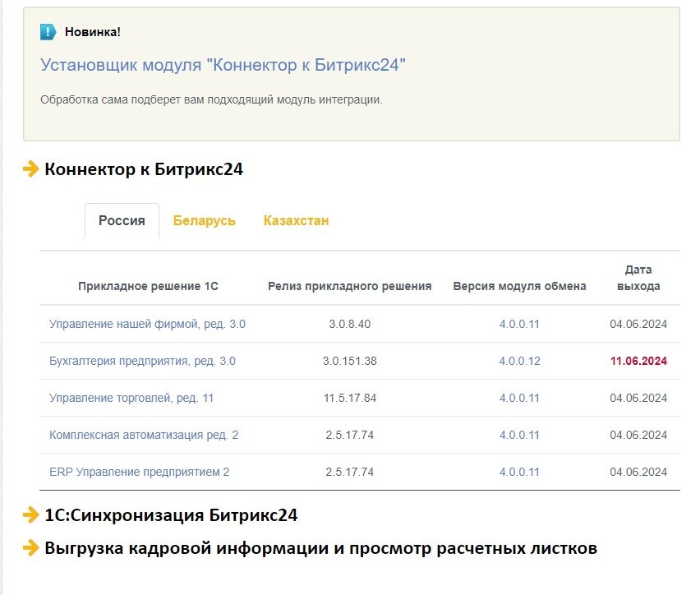Click release 2.5.17.74 in ERP Управление предприятием row
This screenshot has width=700, height=595.
click(349, 473)
